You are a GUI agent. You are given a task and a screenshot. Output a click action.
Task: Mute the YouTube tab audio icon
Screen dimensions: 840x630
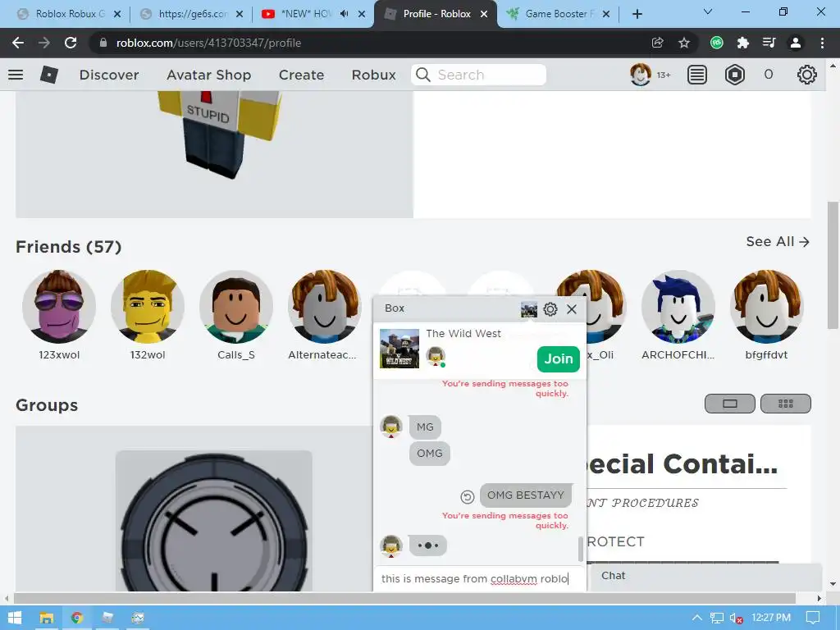pos(345,14)
